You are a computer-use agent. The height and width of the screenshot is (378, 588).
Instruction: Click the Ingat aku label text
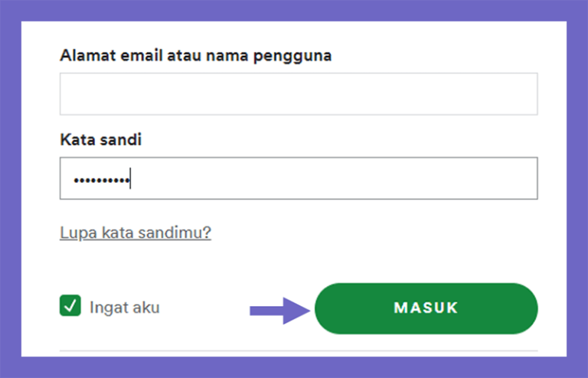(125, 308)
